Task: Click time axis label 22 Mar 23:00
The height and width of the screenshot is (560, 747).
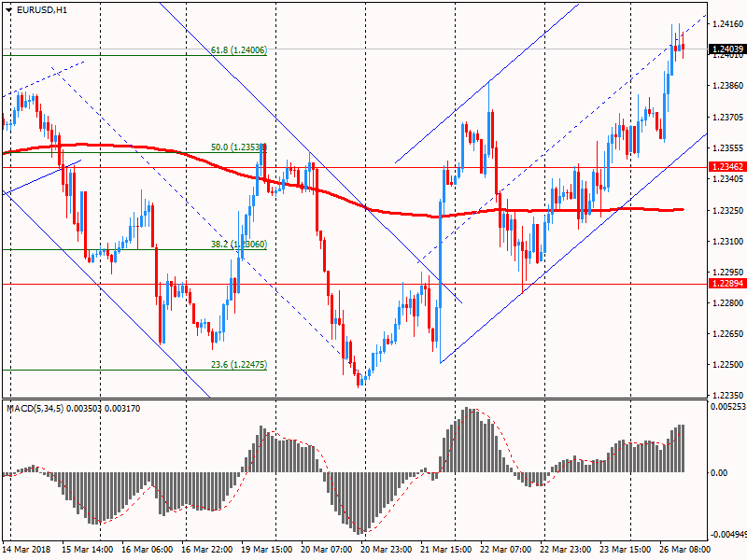Action: (x=566, y=549)
